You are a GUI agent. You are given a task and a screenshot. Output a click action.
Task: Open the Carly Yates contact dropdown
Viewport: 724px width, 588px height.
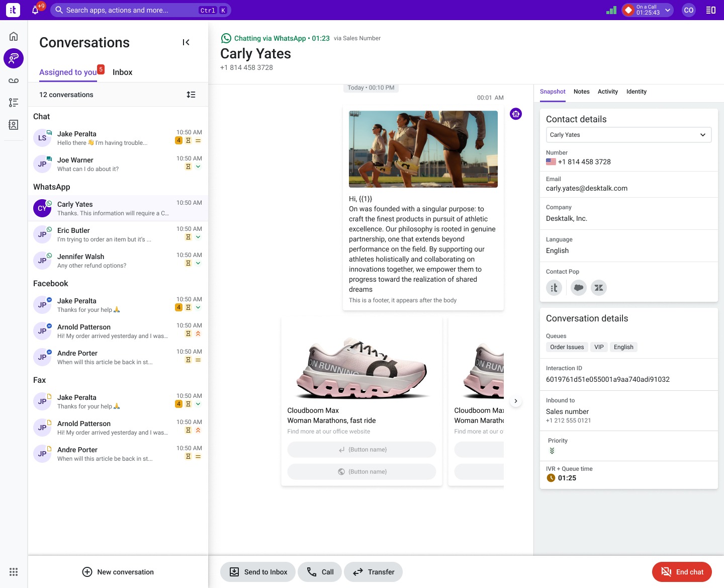coord(628,135)
